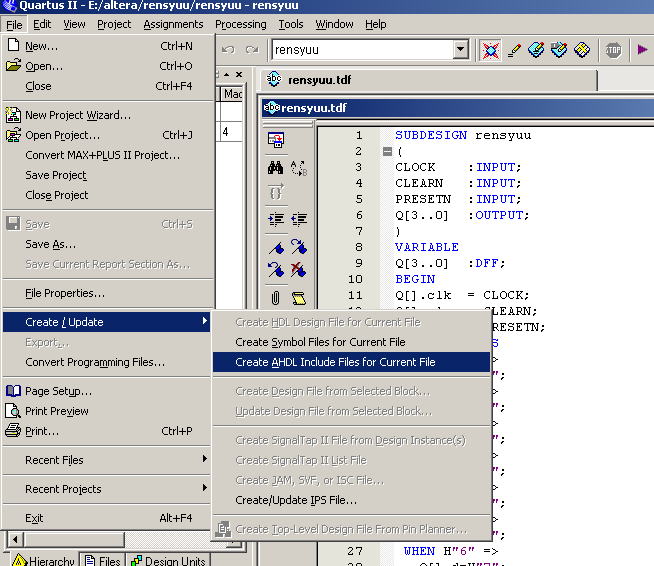Click the Page Setup book icon
The height and width of the screenshot is (566, 654).
tap(13, 391)
